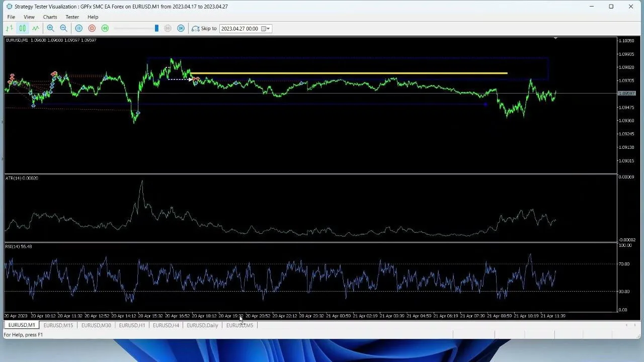Click the chart shift marker at chart top
644x362 pixels.
[555, 38]
